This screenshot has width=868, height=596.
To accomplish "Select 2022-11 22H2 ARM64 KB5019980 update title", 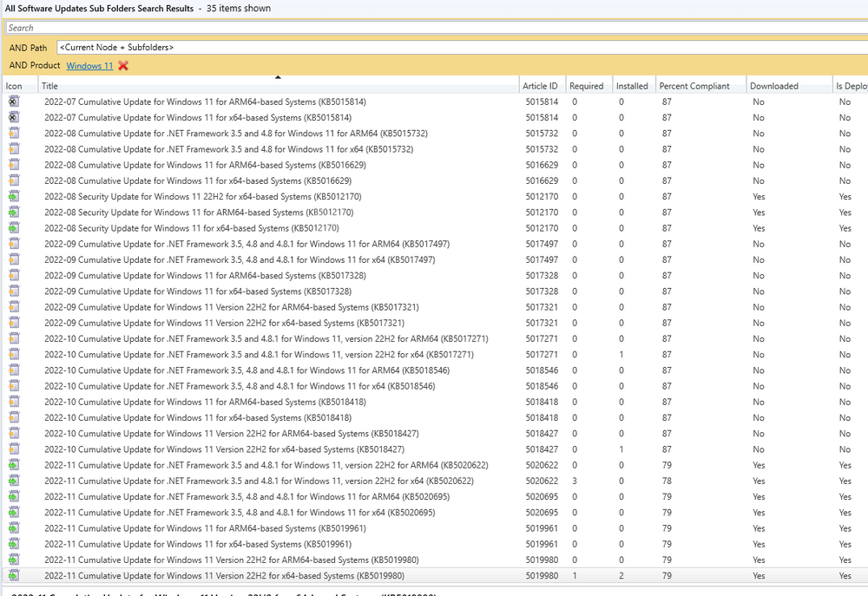I will pyautogui.click(x=232, y=560).
